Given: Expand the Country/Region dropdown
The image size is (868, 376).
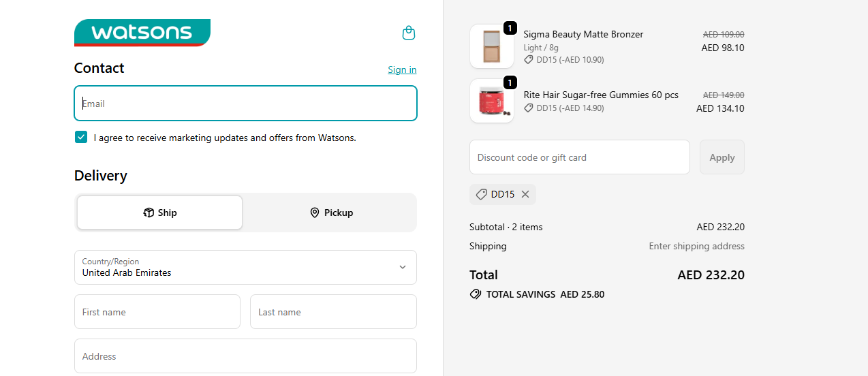Looking at the screenshot, I should 402,267.
